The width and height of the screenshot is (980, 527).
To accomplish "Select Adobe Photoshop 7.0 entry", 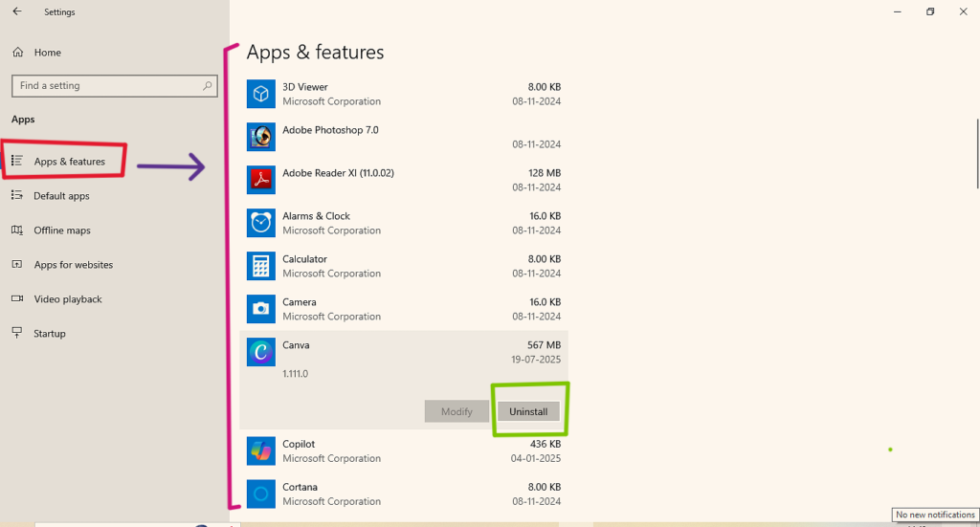I will [404, 137].
